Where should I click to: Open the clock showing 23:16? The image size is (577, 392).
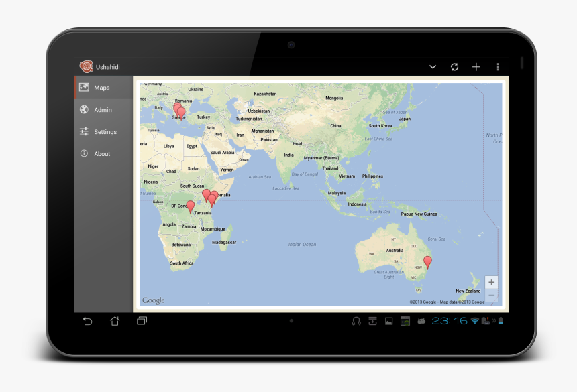[x=450, y=321]
